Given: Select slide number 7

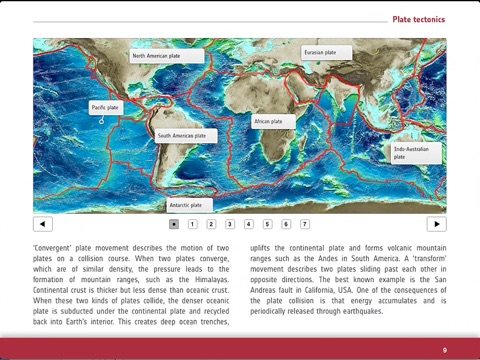Looking at the screenshot, I should coord(305,224).
